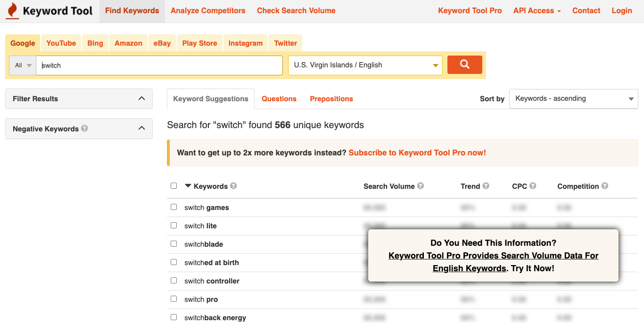
Task: Switch to the Twitter tab
Action: pyautogui.click(x=286, y=43)
